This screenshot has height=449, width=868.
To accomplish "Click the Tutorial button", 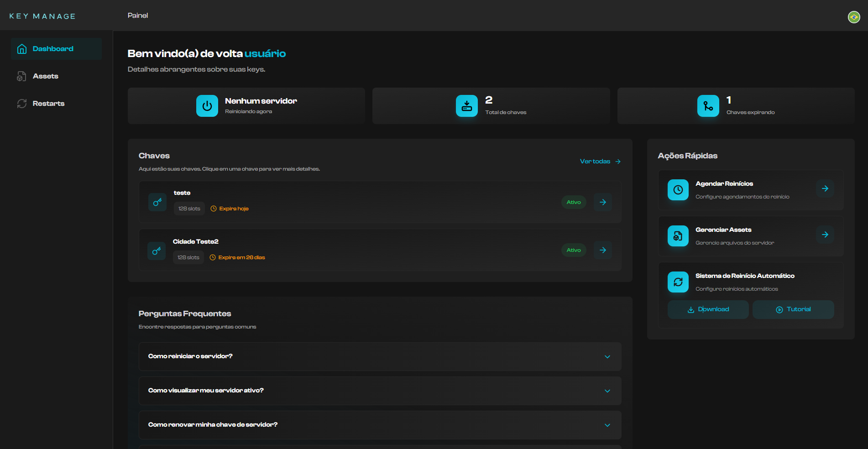I will pos(793,309).
